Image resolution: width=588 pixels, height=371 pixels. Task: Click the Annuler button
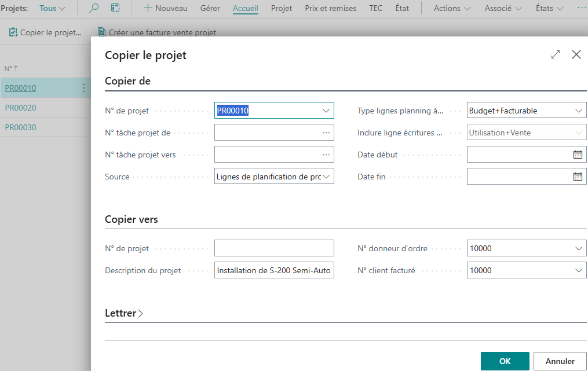click(x=560, y=361)
